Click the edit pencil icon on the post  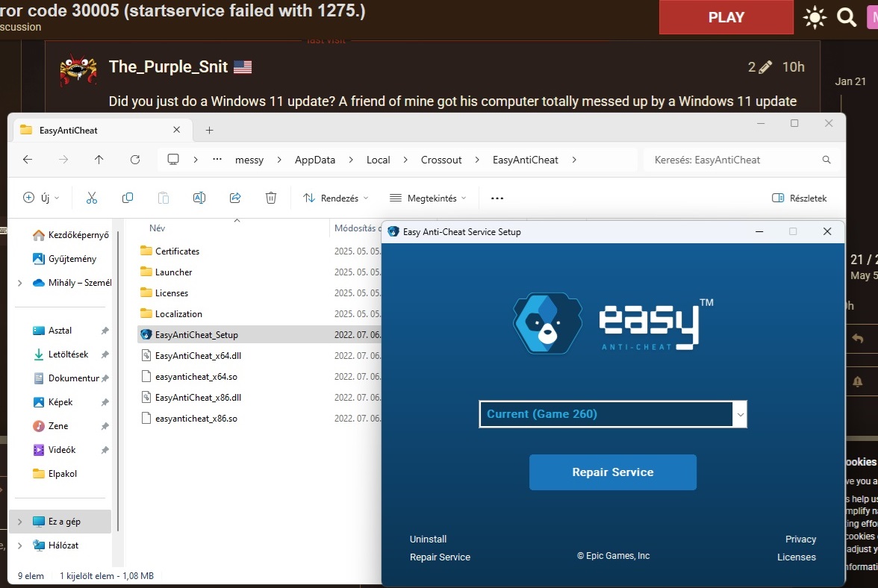click(765, 68)
